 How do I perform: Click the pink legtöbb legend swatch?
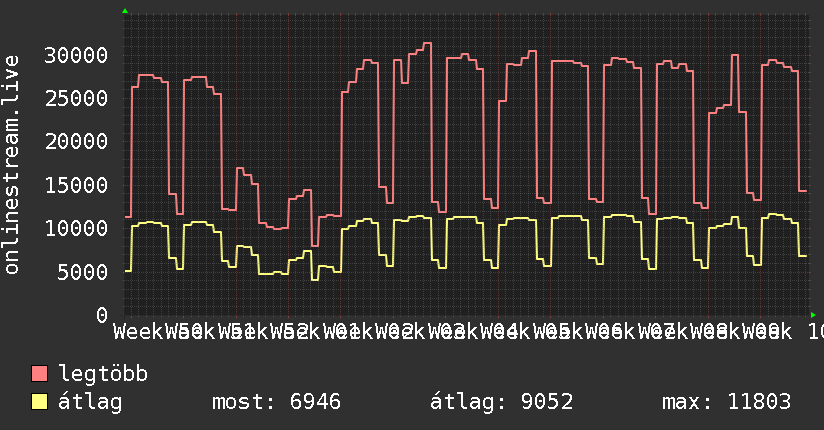[39, 374]
